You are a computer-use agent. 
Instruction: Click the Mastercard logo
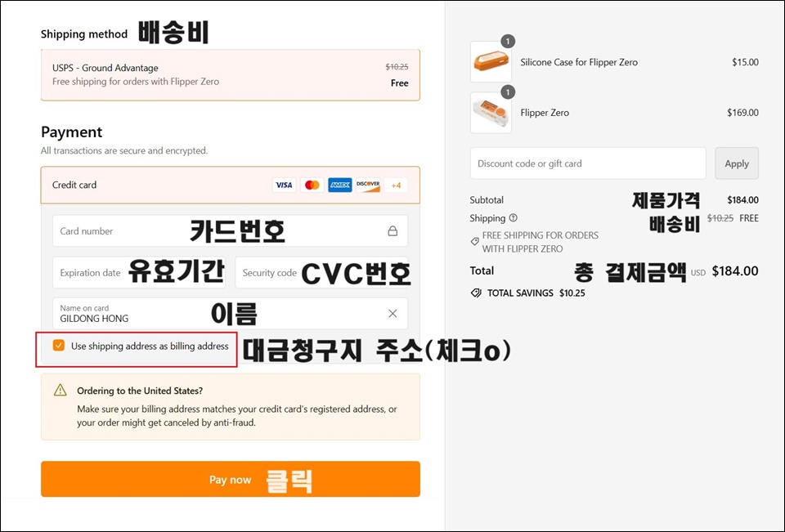point(312,186)
